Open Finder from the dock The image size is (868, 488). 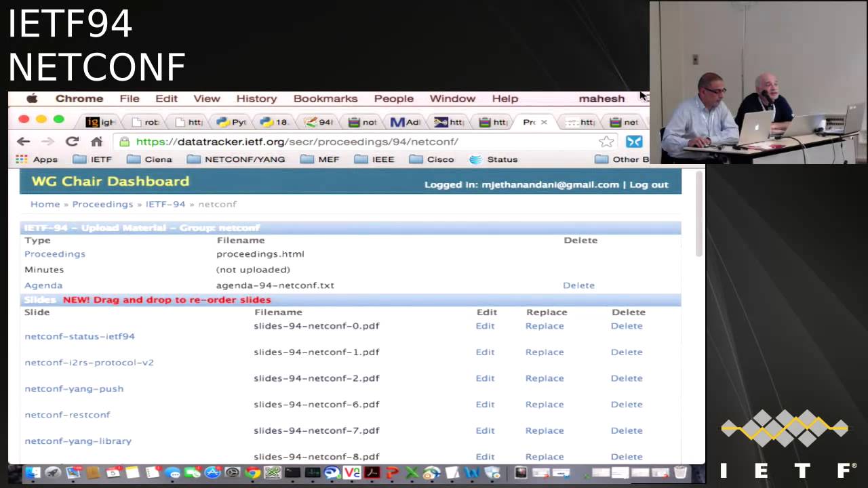click(33, 472)
